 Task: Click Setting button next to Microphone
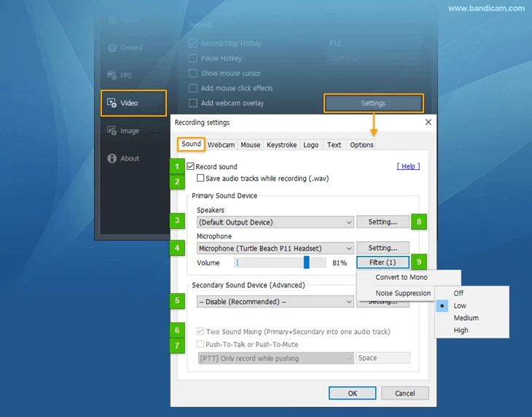point(383,248)
